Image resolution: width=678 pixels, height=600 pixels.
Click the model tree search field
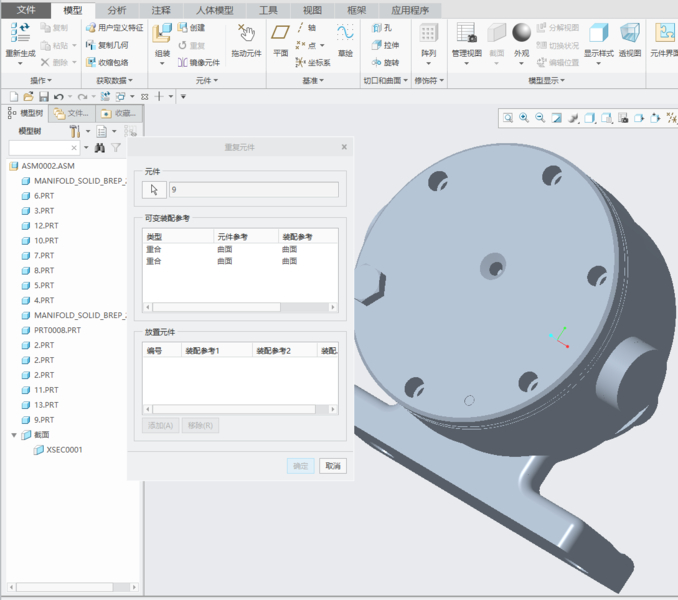click(x=43, y=148)
